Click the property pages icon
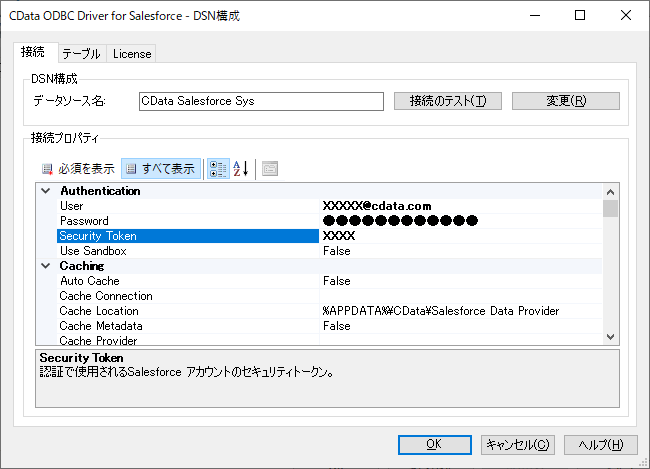Viewport: 650px width, 469px height. 270,169
